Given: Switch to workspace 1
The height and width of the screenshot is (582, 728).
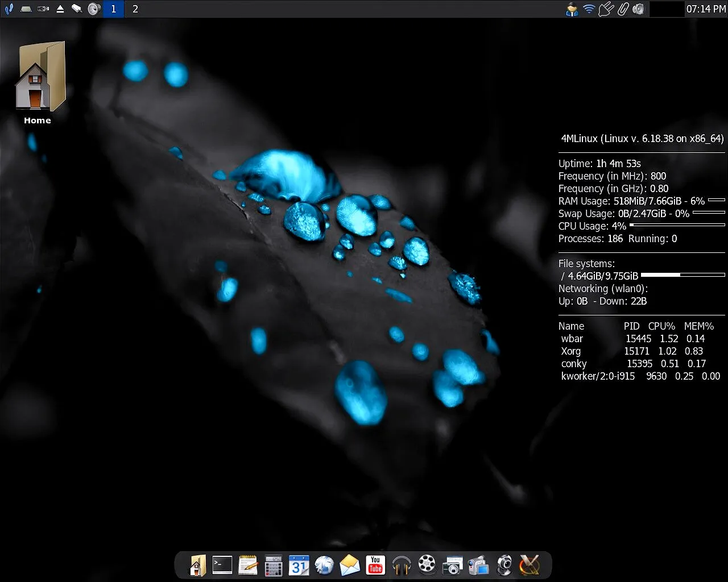Looking at the screenshot, I should coord(113,9).
